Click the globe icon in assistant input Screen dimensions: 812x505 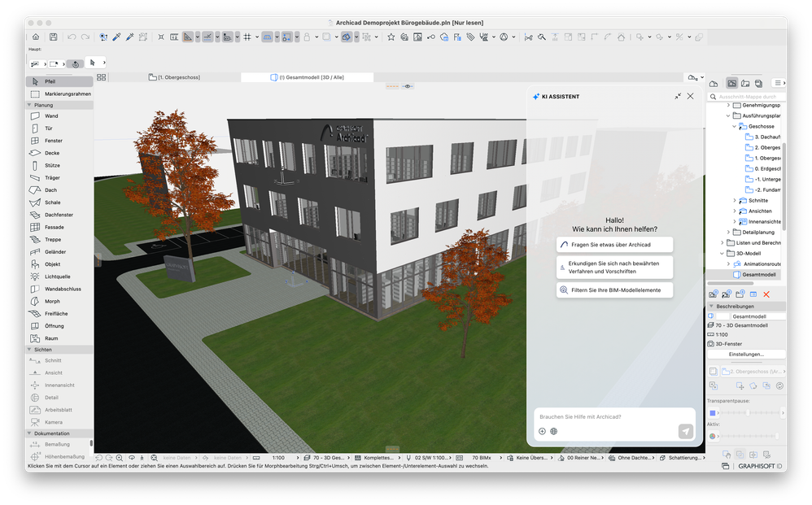pos(553,431)
